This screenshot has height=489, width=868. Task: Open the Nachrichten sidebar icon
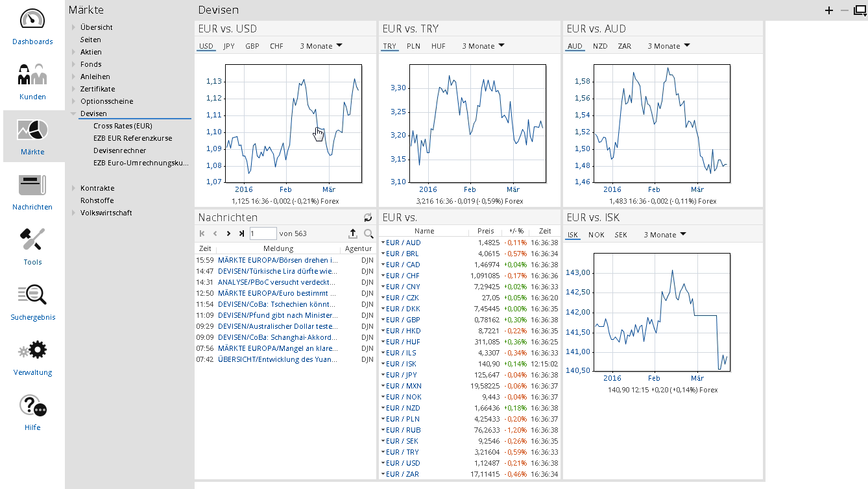coord(32,185)
